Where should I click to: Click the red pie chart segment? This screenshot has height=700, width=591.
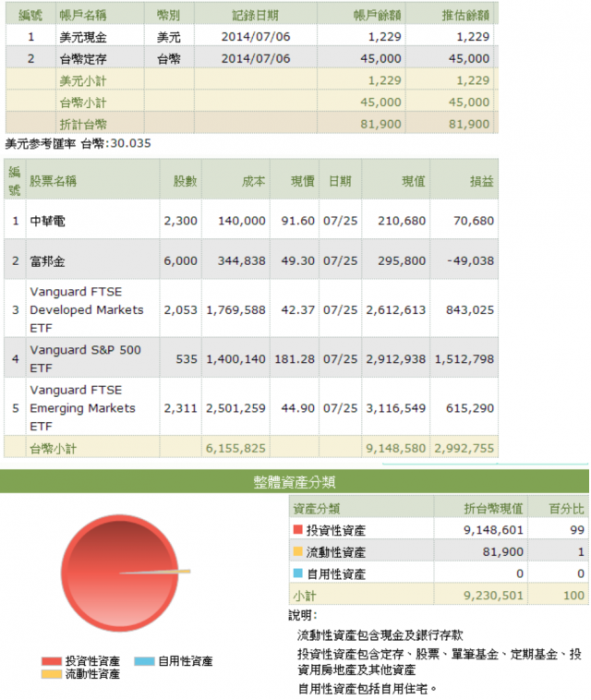120,573
